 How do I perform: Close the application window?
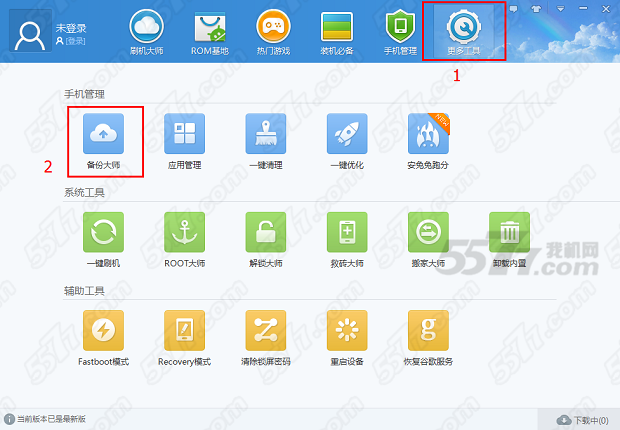606,9
